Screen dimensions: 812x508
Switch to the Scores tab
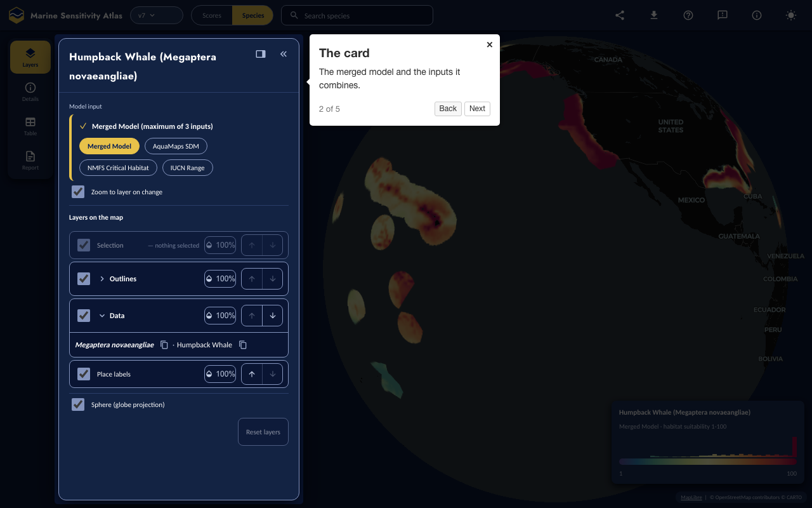[x=212, y=15]
